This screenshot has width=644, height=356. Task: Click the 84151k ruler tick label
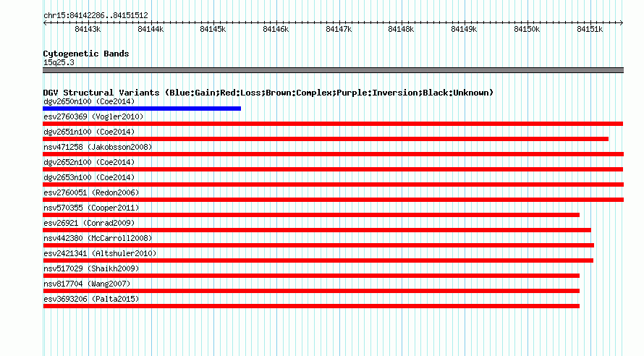pyautogui.click(x=590, y=29)
